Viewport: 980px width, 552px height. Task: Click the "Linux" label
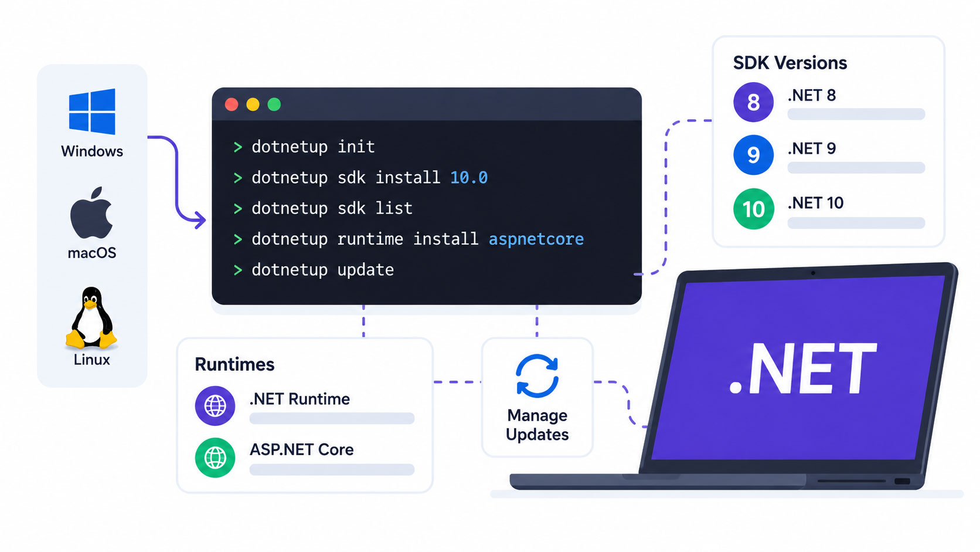[x=92, y=360]
